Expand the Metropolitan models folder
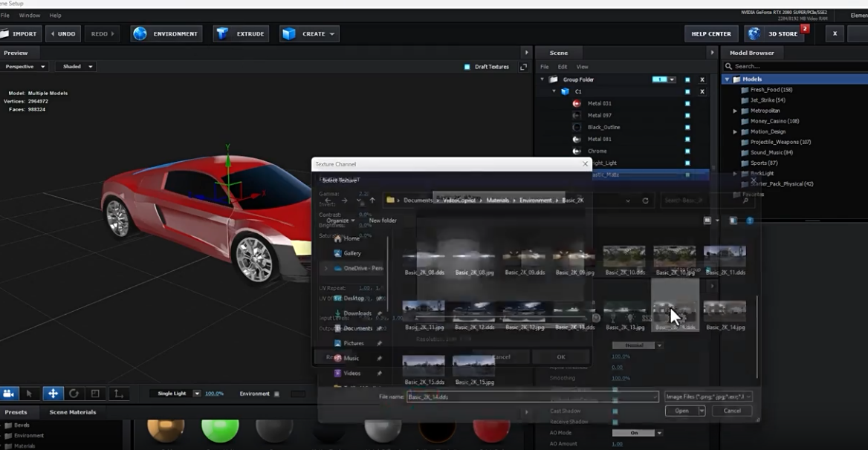The width and height of the screenshot is (868, 450). (735, 111)
